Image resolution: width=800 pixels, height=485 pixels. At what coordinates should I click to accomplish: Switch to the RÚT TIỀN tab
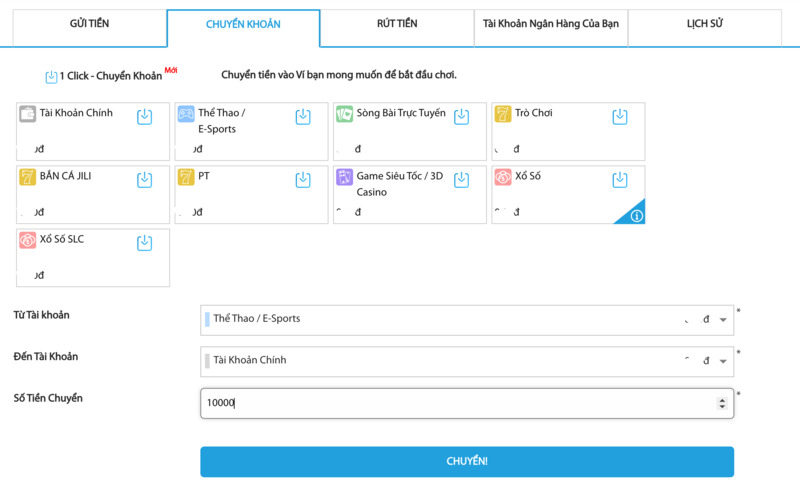click(x=397, y=24)
